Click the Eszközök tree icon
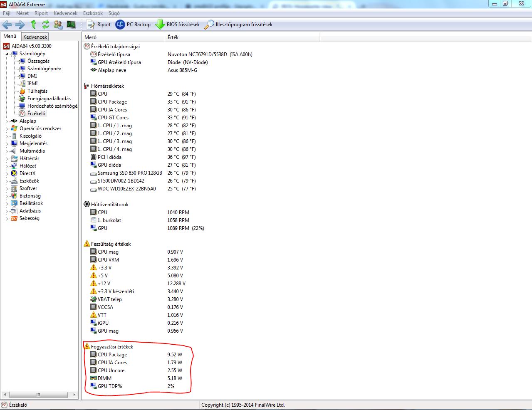Viewport: 532px width, 410px height. pos(14,181)
